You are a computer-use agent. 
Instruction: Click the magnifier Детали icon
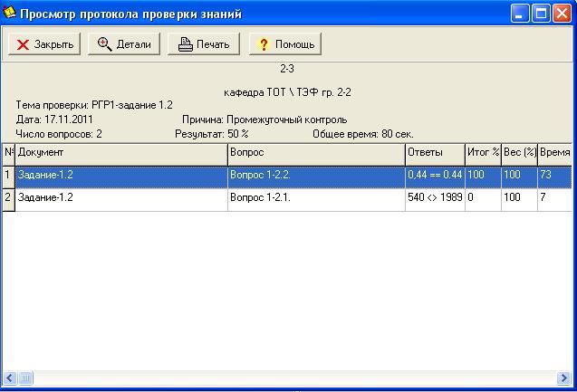tap(104, 44)
